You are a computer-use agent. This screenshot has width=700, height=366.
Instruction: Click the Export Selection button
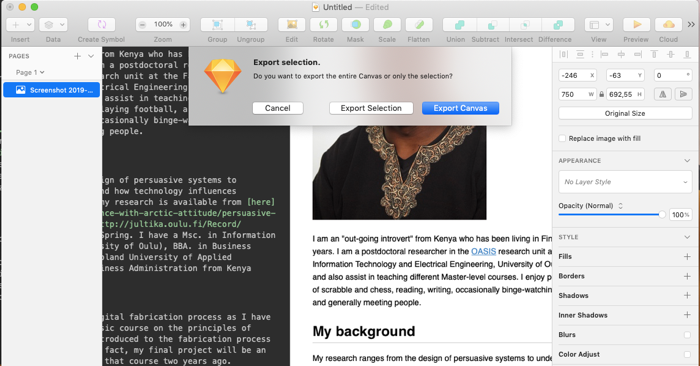371,108
